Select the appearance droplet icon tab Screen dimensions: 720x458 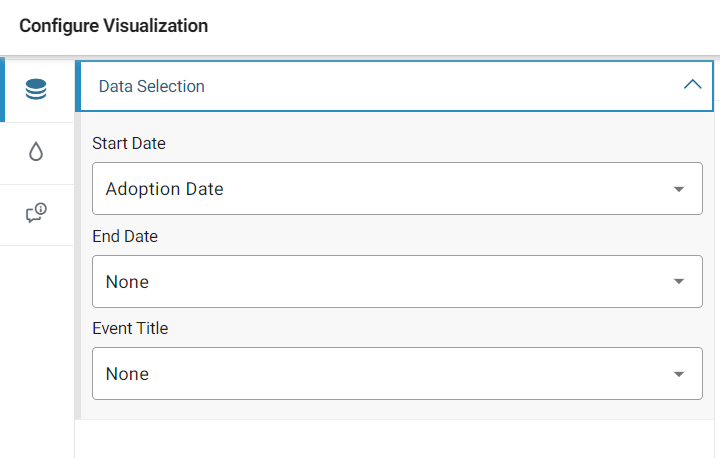pos(36,152)
